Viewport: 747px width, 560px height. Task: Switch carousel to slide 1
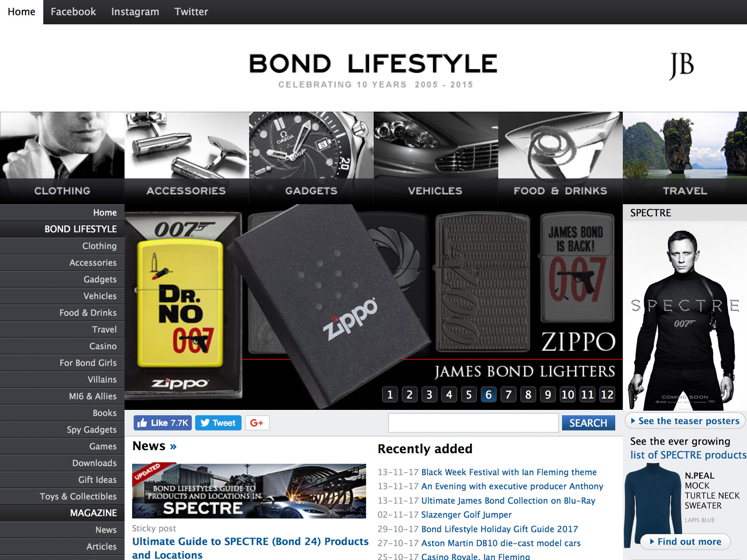point(390,395)
